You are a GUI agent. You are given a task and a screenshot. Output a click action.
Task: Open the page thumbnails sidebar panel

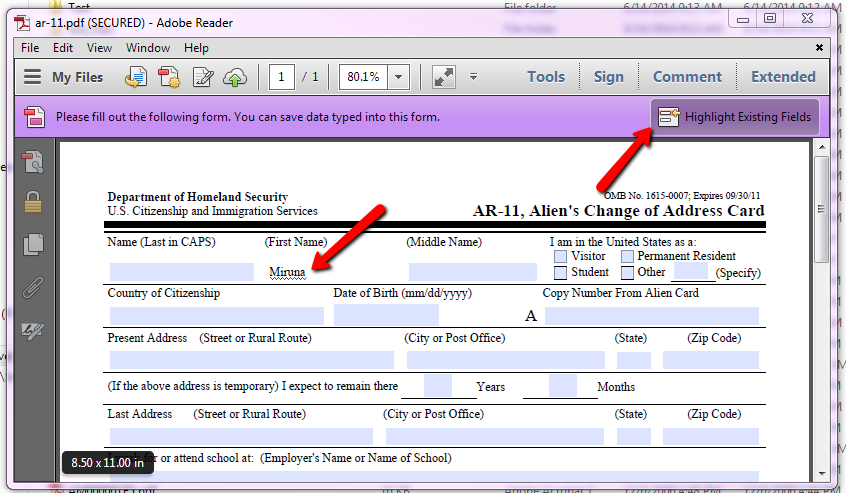coord(34,243)
